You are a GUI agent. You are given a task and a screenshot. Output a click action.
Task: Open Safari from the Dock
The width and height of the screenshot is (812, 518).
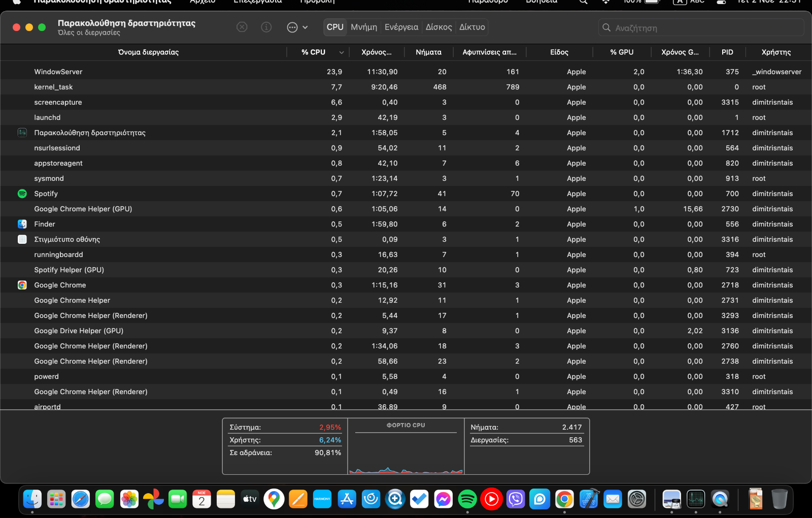[x=81, y=499]
